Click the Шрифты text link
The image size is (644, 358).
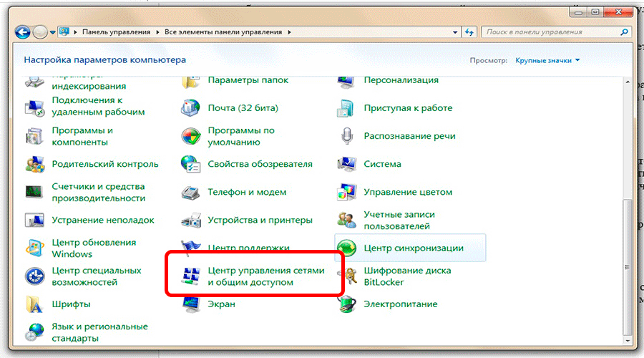(71, 304)
